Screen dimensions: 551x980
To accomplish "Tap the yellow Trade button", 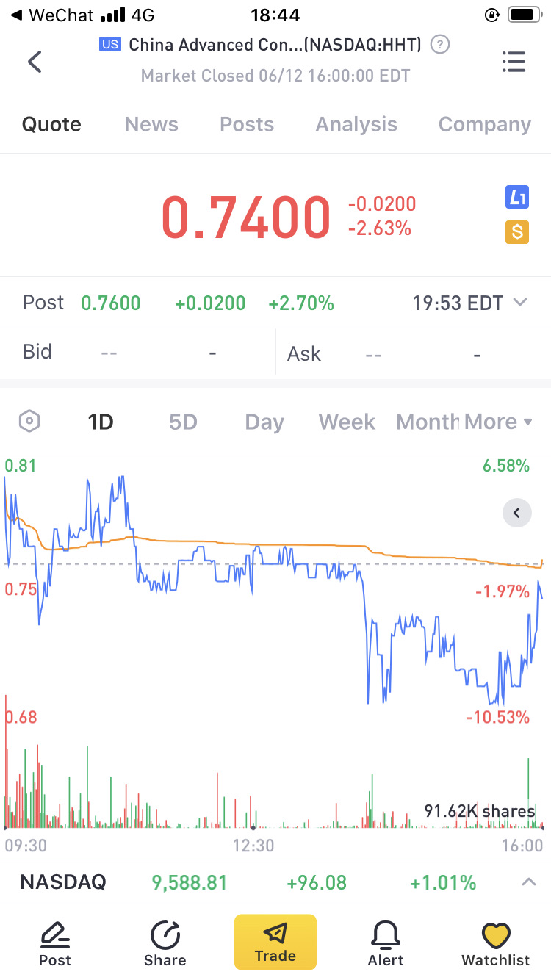I will click(x=275, y=942).
